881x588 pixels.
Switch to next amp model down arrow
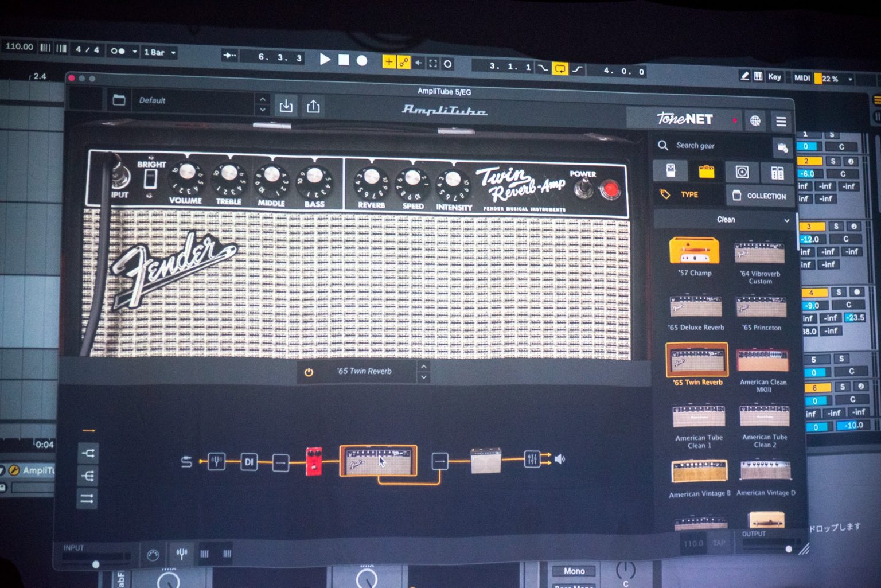coord(424,377)
